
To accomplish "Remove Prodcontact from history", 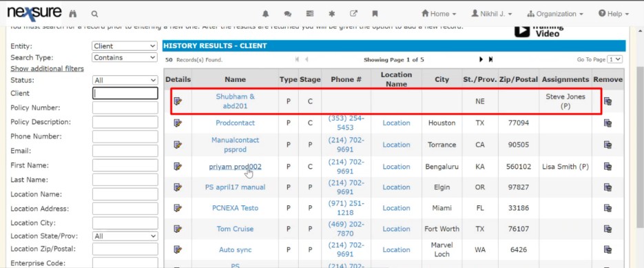I will point(608,123).
